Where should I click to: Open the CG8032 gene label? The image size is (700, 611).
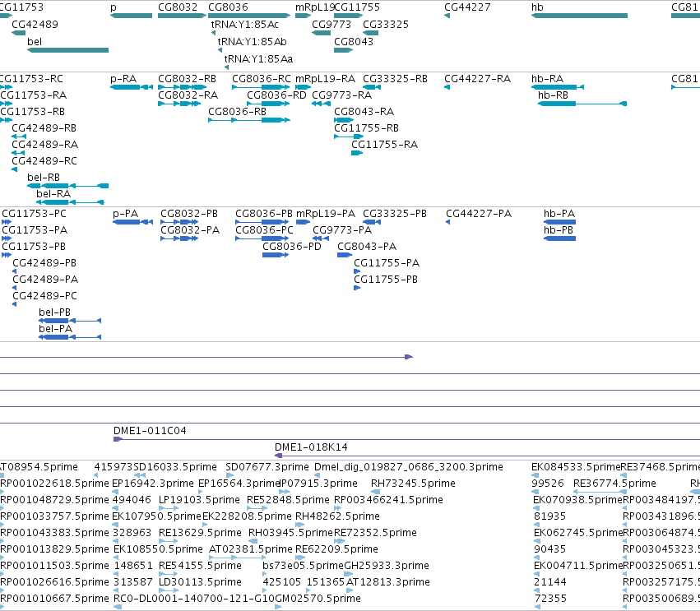(x=178, y=7)
